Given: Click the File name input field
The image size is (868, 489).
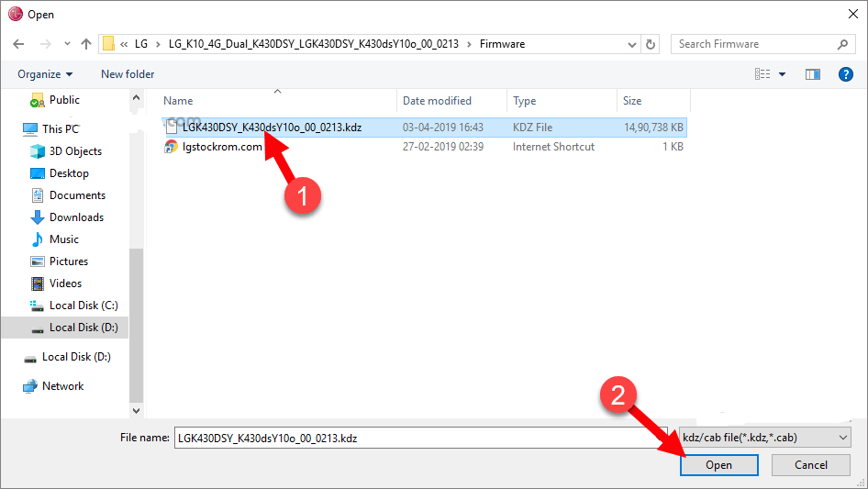Looking at the screenshot, I should tap(408, 439).
